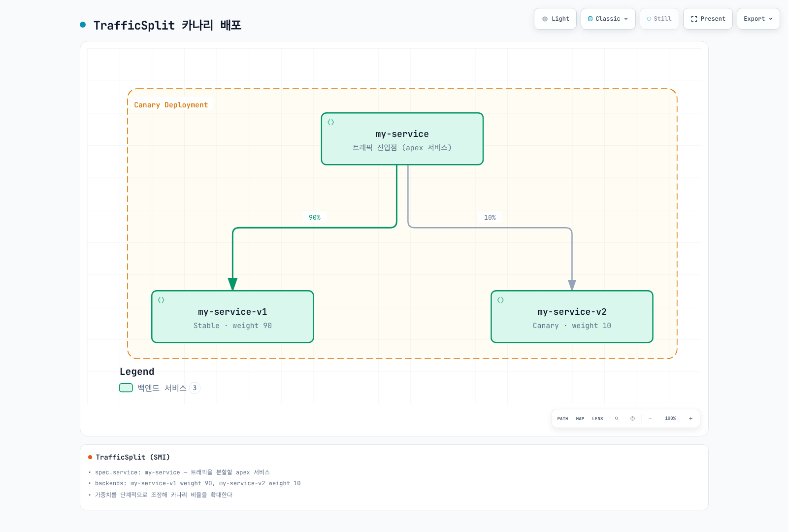Click the green legend swatch for 백엔드 서비스
The image size is (788, 532).
(x=126, y=388)
